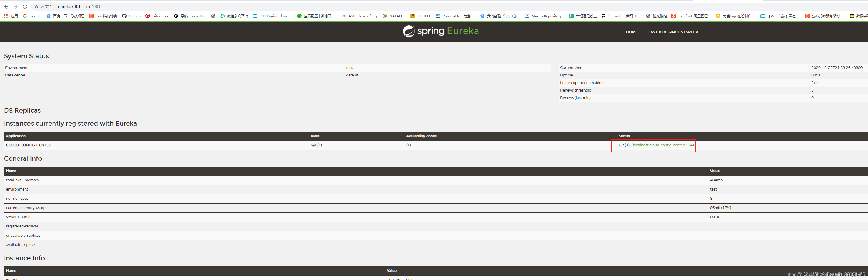The image size is (868, 280).
Task: Select the server-uptime row name
Action: [x=18, y=217]
